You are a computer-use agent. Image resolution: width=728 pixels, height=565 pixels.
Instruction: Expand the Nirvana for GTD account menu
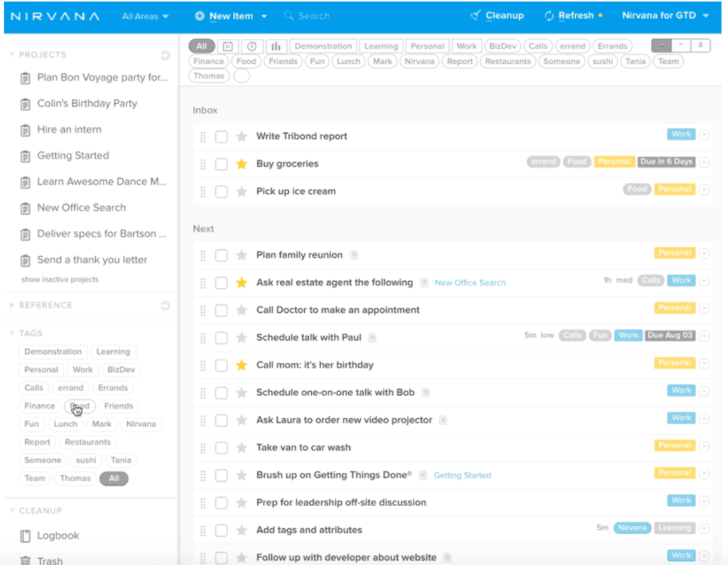click(x=664, y=16)
